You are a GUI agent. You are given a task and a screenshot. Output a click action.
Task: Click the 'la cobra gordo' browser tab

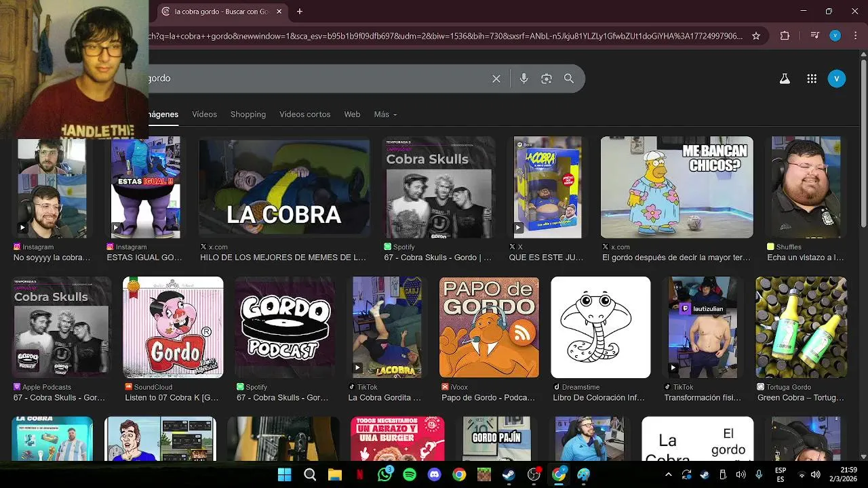click(x=220, y=12)
